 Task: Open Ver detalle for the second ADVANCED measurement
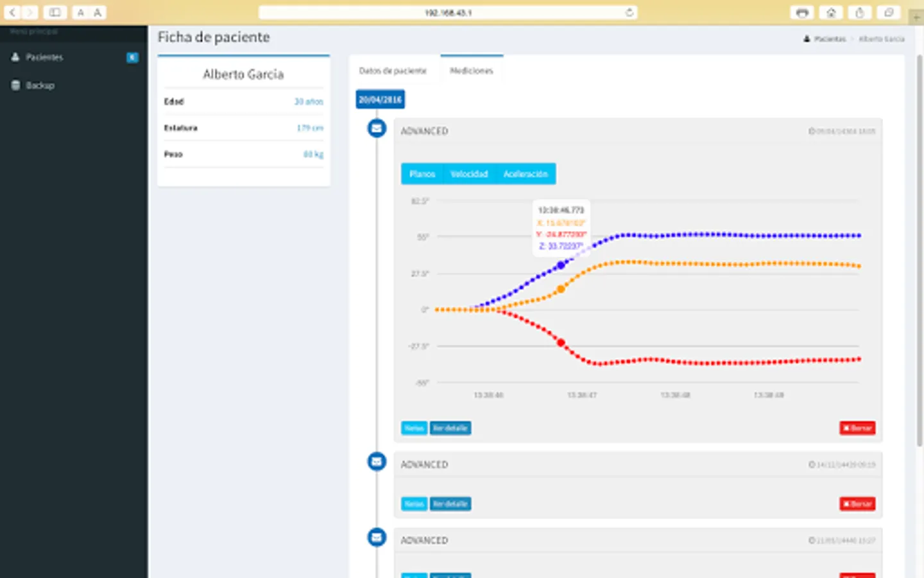point(450,504)
